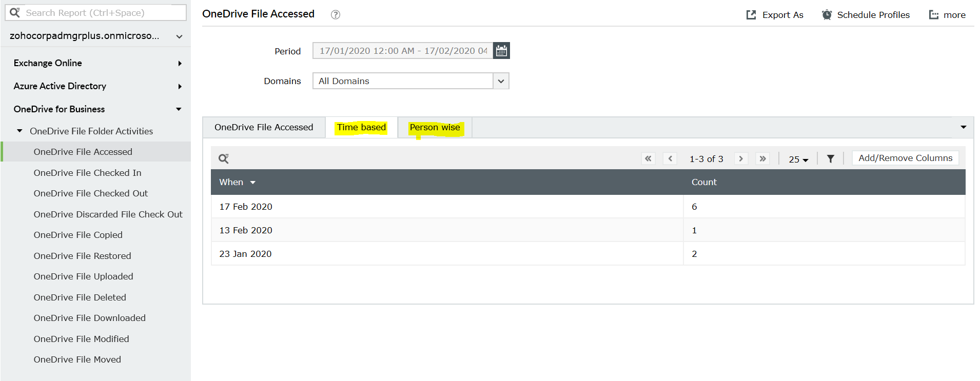Go to last page of results
Viewport: 980px width, 381px height.
point(763,158)
